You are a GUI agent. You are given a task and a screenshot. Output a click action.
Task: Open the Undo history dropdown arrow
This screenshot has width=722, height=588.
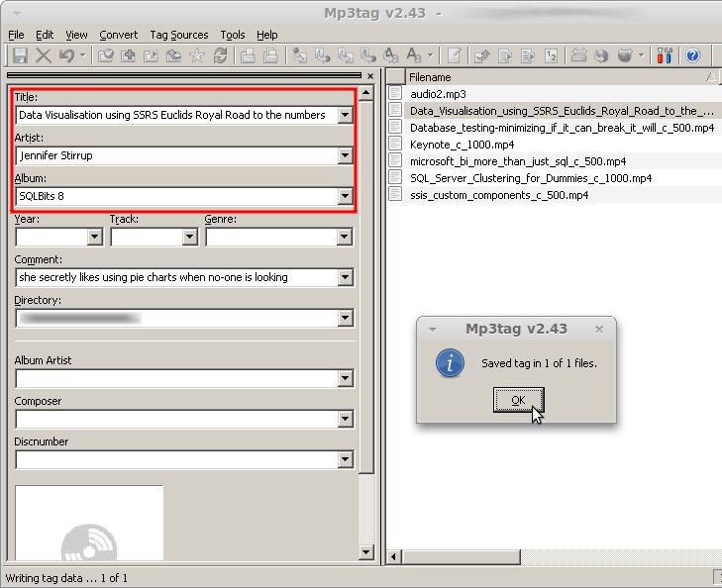click(x=83, y=55)
